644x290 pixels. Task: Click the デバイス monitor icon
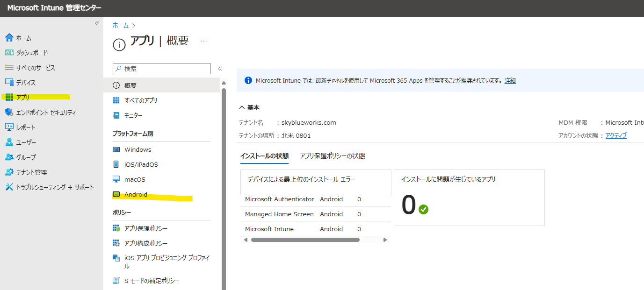click(x=9, y=83)
